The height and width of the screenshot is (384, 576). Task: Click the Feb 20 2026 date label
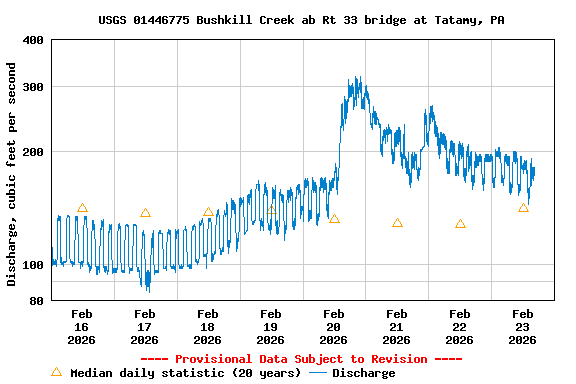[334, 327]
